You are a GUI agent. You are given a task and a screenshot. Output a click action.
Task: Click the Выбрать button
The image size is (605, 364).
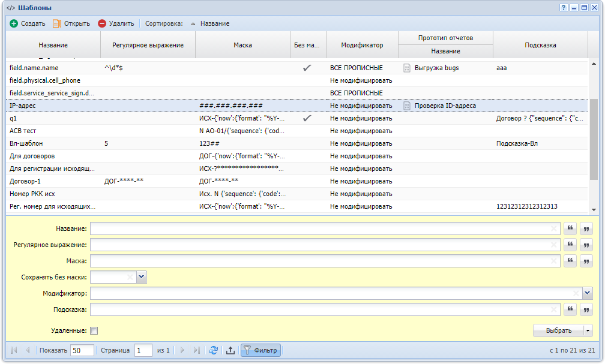[x=558, y=330]
